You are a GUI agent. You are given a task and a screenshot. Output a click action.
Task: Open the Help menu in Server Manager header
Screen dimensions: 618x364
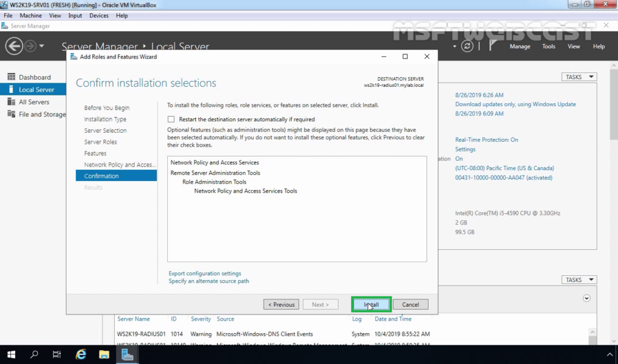(599, 46)
